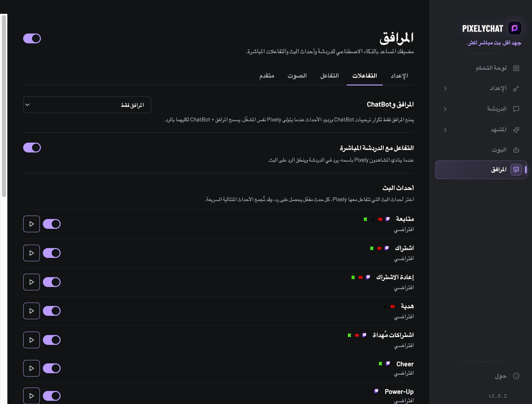Click the البوت robot icon in sidebar
Screen dimensions: 532x404
coord(516,150)
